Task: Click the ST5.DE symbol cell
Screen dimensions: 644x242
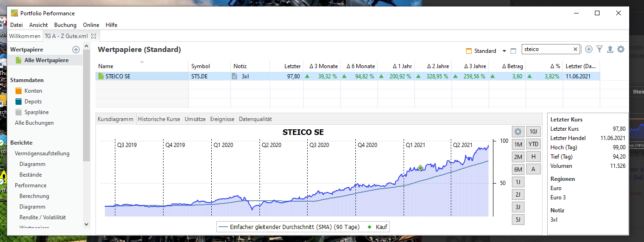Action: tap(209, 76)
